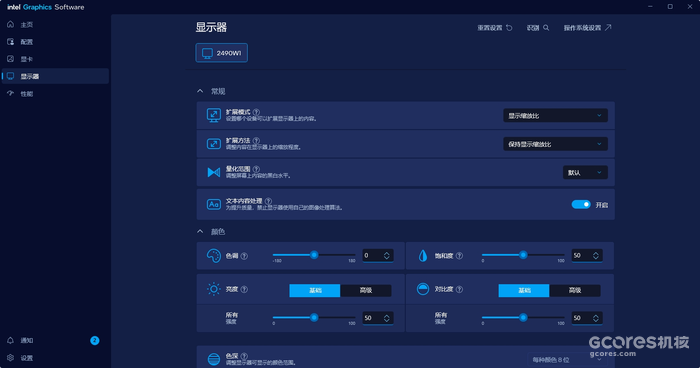Screen dimensions: 700x368
Task: Open the 主页 home icon in sidebar
Action: point(10,24)
